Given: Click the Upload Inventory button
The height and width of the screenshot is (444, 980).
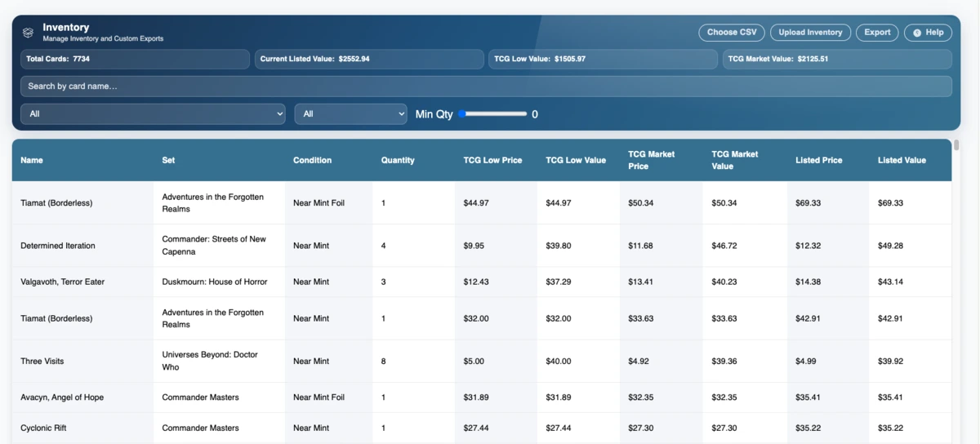Looking at the screenshot, I should [x=810, y=33].
